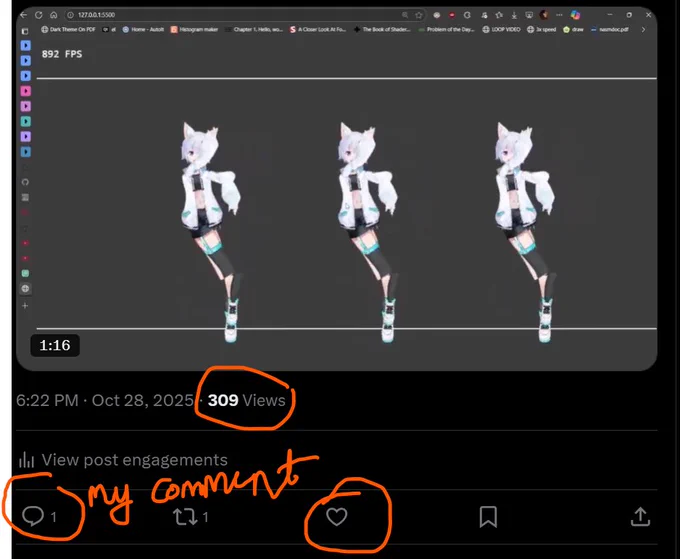The image size is (680, 559).
Task: Select the GitHub vertical tab icon
Action: tap(25, 182)
